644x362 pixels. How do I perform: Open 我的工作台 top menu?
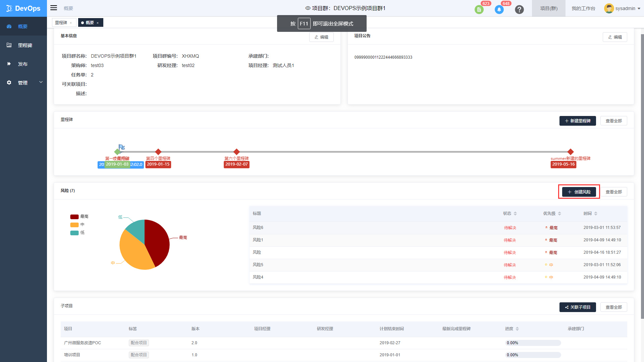pyautogui.click(x=583, y=8)
